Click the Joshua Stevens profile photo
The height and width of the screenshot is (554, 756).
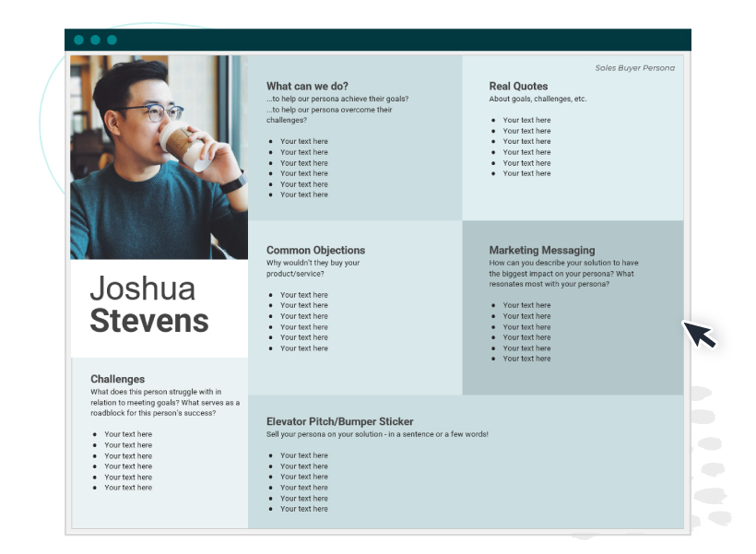[x=159, y=158]
